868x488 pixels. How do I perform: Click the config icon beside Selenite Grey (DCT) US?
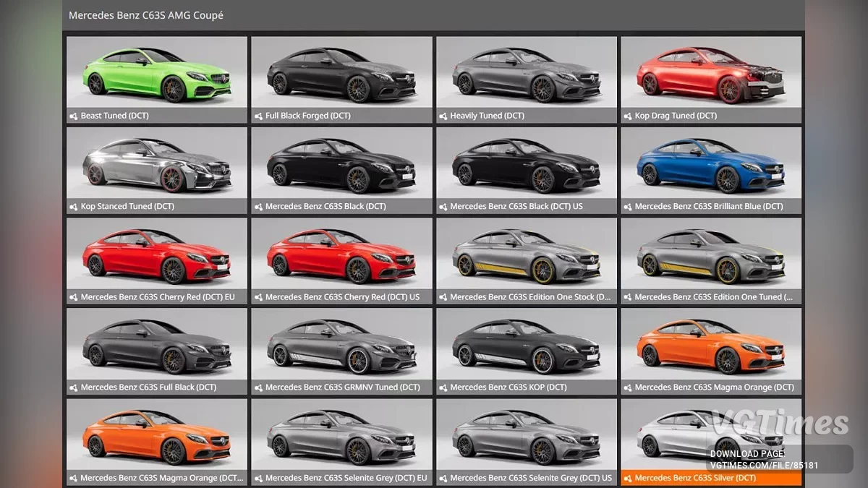(443, 478)
